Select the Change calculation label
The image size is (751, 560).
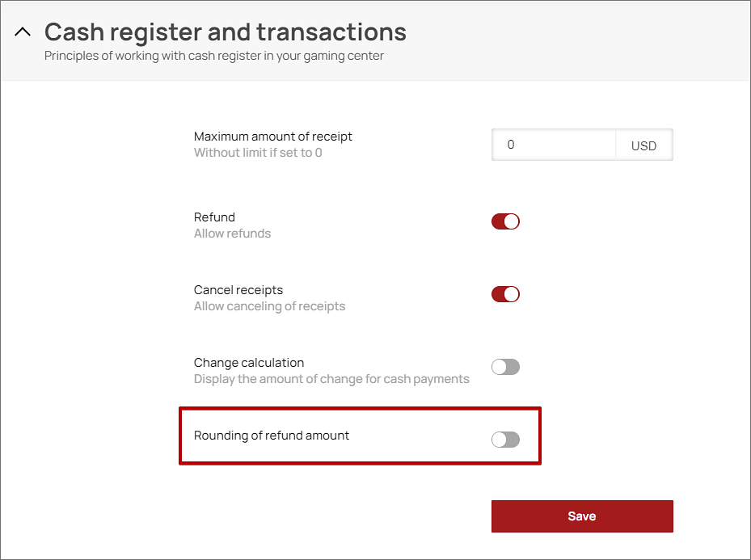pos(248,362)
